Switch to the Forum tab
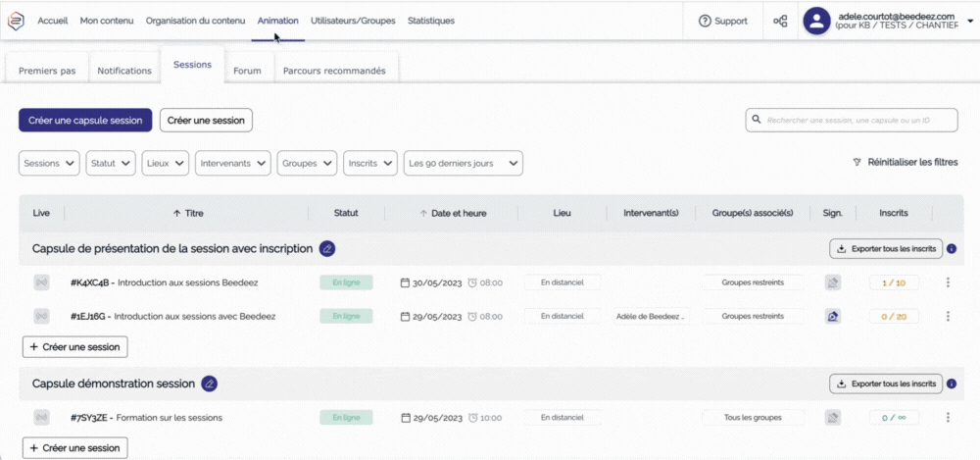 [x=247, y=71]
